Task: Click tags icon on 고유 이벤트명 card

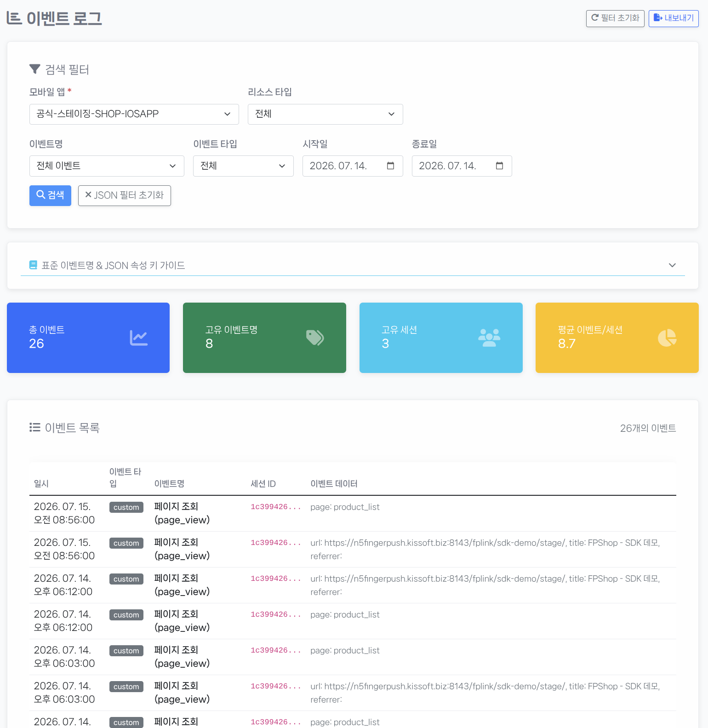Action: point(315,338)
